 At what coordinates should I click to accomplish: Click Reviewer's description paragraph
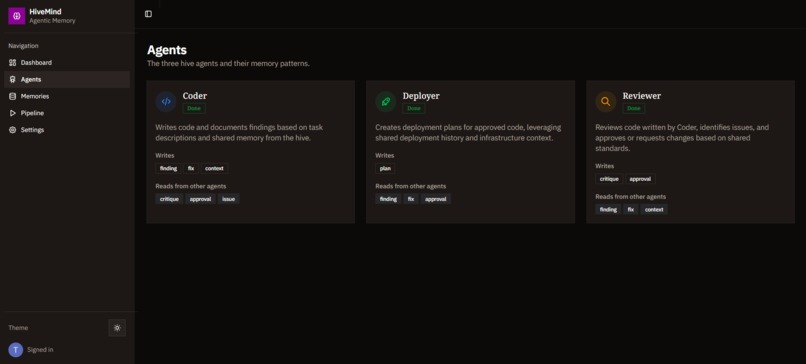(x=682, y=138)
